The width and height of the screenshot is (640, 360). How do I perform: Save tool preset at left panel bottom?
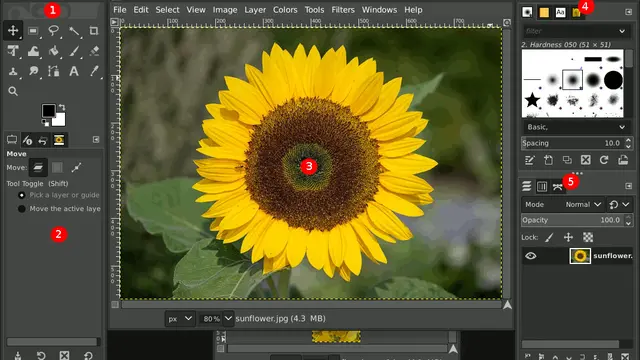18,356
